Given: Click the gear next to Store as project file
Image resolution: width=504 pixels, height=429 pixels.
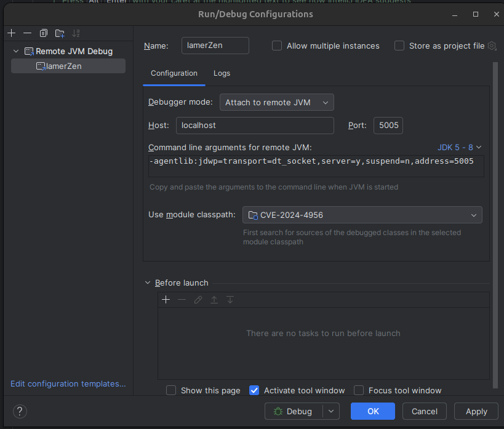Looking at the screenshot, I should click(x=492, y=46).
